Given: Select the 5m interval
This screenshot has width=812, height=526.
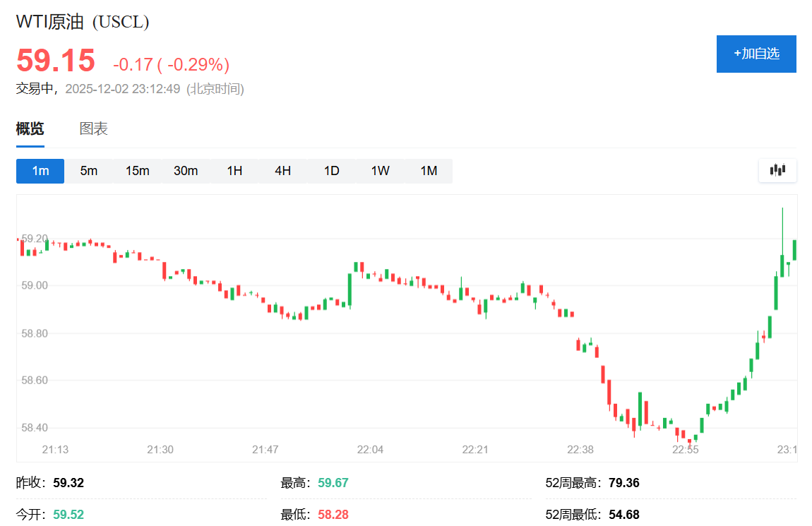Looking at the screenshot, I should click(x=89, y=171).
